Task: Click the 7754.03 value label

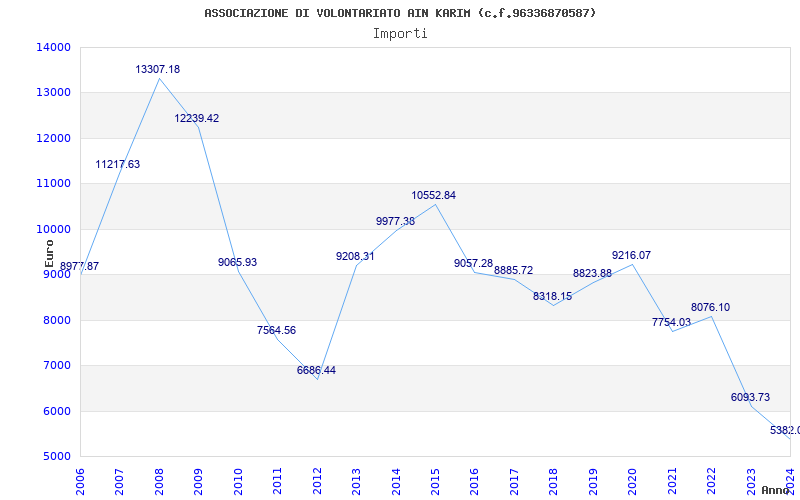Action: pos(671,322)
